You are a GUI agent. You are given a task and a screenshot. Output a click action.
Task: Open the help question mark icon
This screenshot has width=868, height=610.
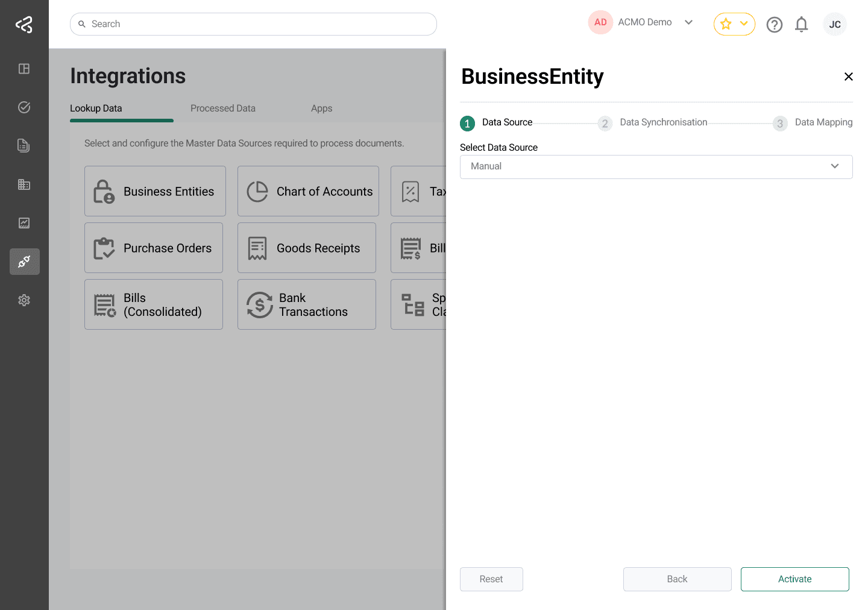pyautogui.click(x=775, y=24)
